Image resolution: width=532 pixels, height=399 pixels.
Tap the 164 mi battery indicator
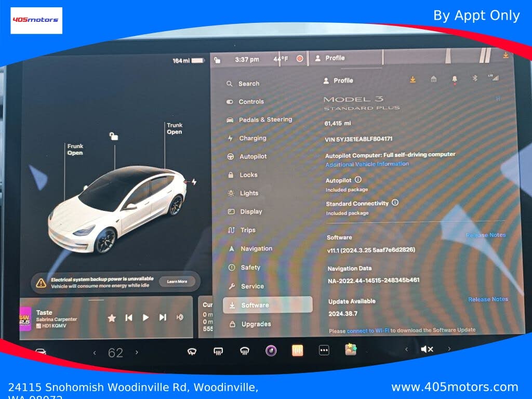point(188,61)
